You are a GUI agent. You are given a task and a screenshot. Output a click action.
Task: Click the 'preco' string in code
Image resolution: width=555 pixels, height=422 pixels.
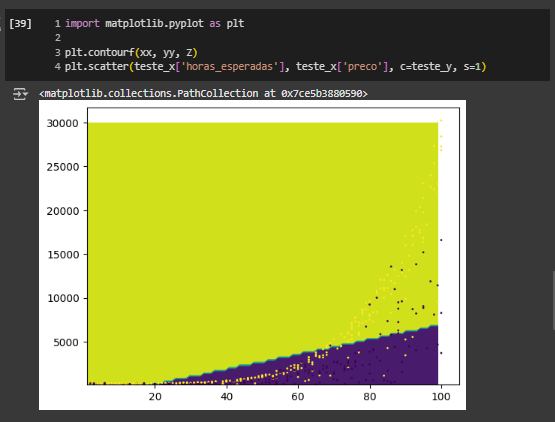click(362, 67)
